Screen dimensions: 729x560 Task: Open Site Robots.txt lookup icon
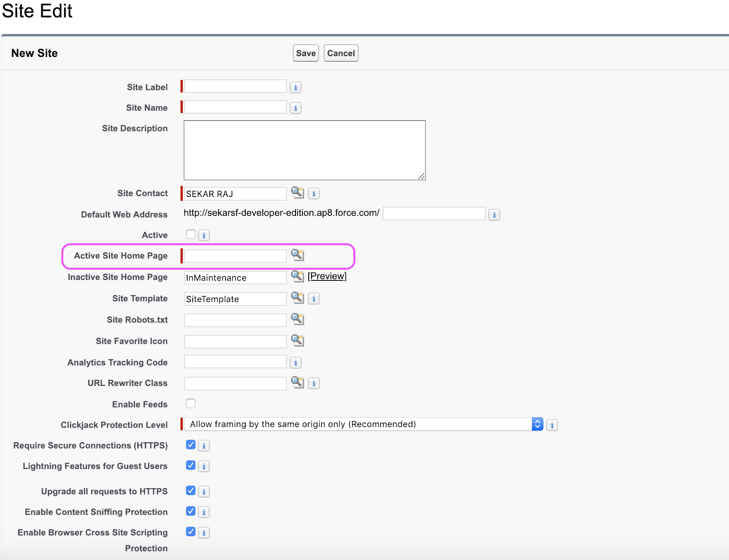point(297,319)
